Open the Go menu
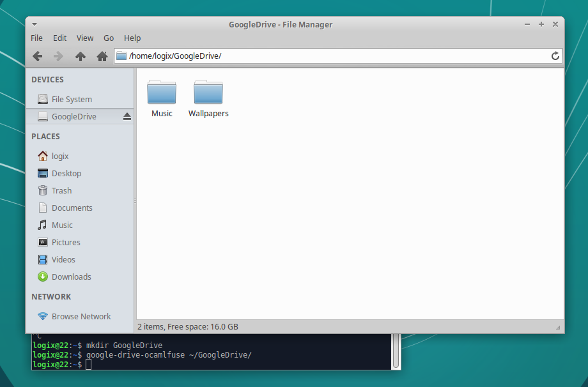The height and width of the screenshot is (387, 588). pos(108,38)
